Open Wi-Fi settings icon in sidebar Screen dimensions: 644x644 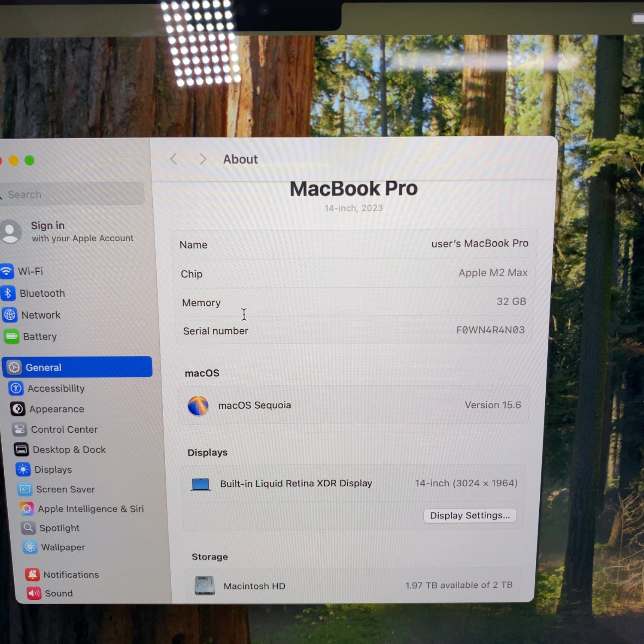tap(6, 271)
